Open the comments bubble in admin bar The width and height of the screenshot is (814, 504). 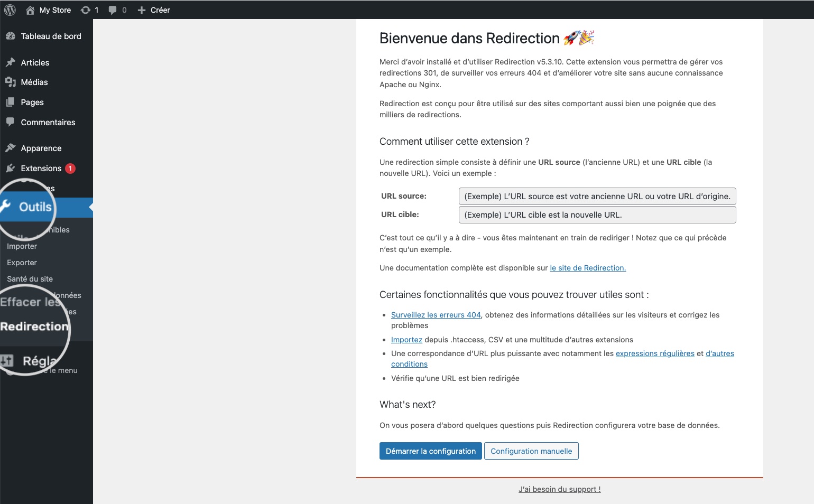117,10
